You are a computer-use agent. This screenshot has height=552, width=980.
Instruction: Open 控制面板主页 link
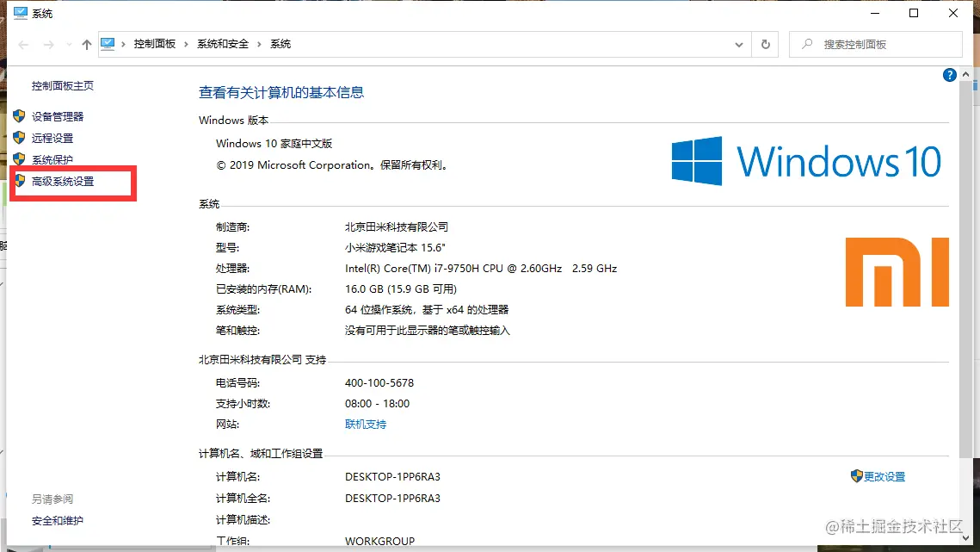(63, 86)
